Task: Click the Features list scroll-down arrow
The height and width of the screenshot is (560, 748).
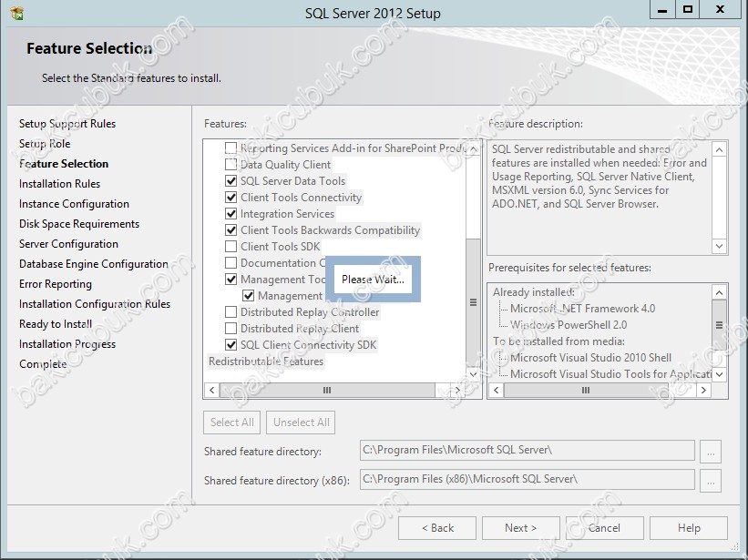Action: (473, 374)
